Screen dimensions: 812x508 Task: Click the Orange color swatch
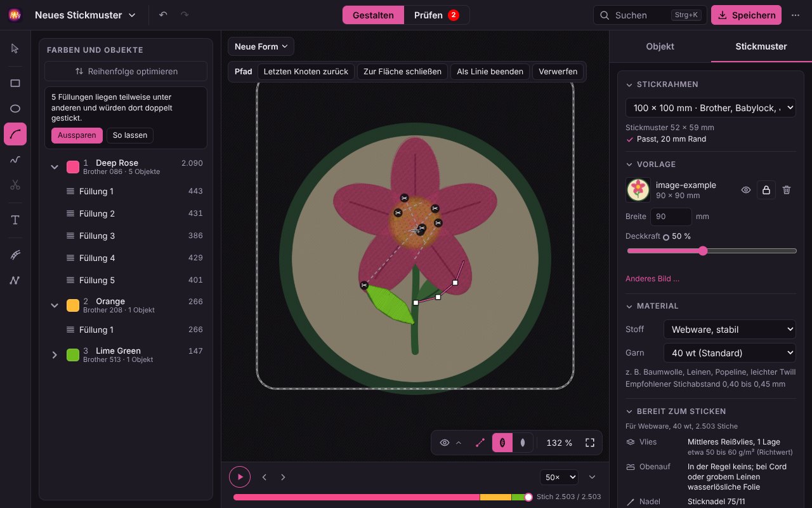pyautogui.click(x=73, y=305)
